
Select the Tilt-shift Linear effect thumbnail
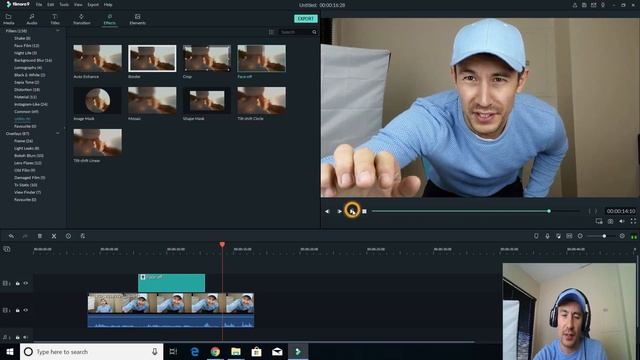[97, 142]
